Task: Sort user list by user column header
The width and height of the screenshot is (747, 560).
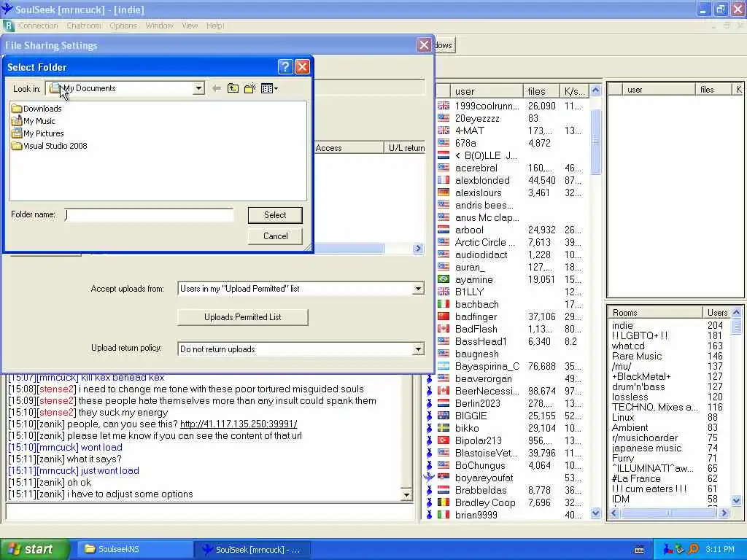Action: click(x=486, y=91)
